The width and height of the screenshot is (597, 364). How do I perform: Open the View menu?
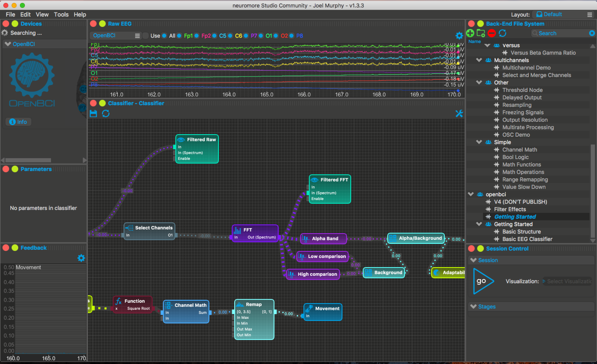point(42,14)
